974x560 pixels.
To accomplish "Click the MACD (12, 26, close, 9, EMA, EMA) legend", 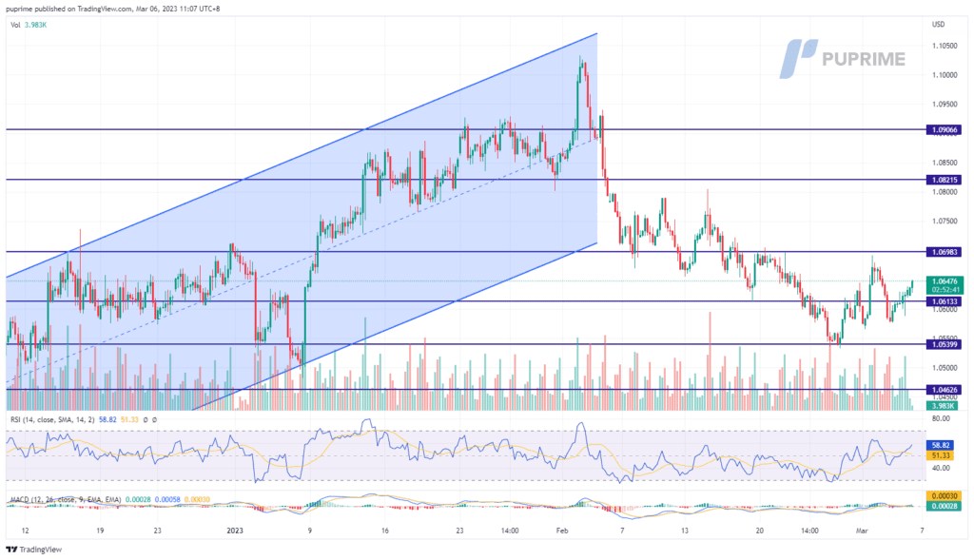I will point(66,499).
